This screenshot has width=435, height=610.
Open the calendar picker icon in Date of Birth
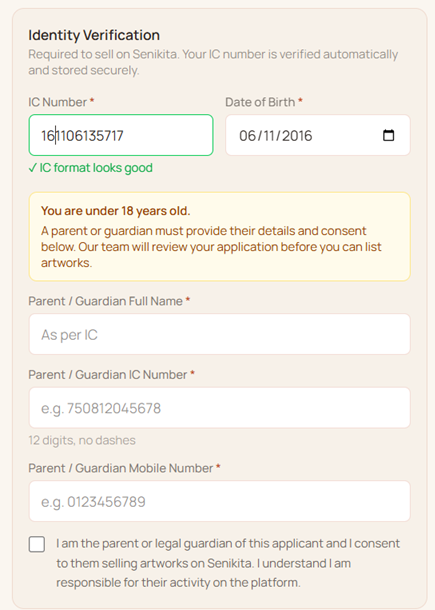[x=388, y=135]
